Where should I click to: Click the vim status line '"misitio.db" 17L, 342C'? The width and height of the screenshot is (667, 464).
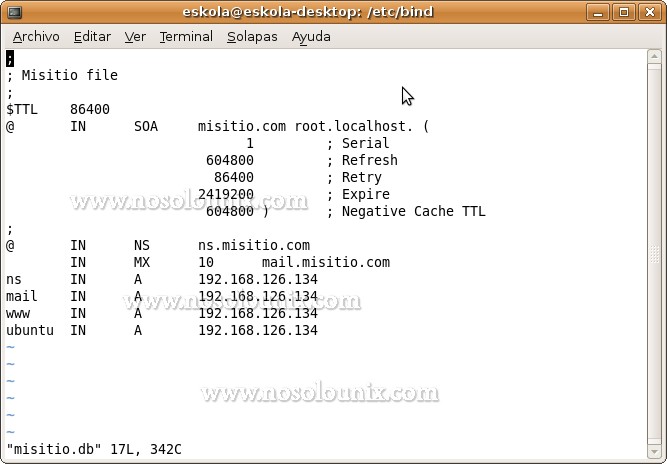click(94, 450)
